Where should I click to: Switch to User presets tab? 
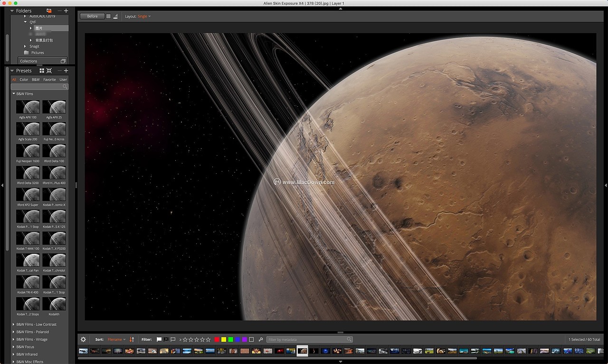pos(63,80)
